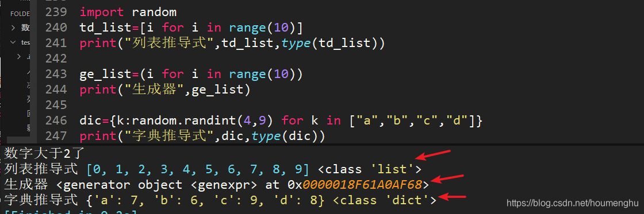Click output line '数字大于2了'
The height and width of the screenshot is (214, 644).
44,153
